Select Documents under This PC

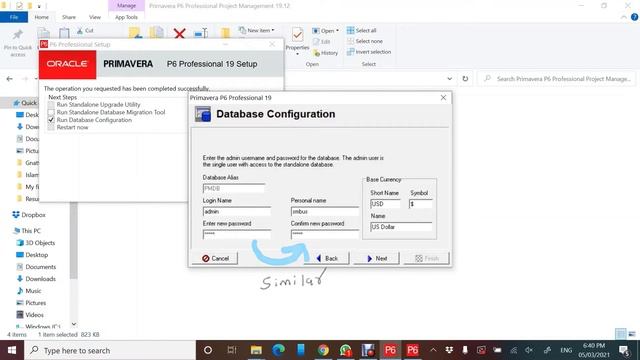[x=36, y=267]
